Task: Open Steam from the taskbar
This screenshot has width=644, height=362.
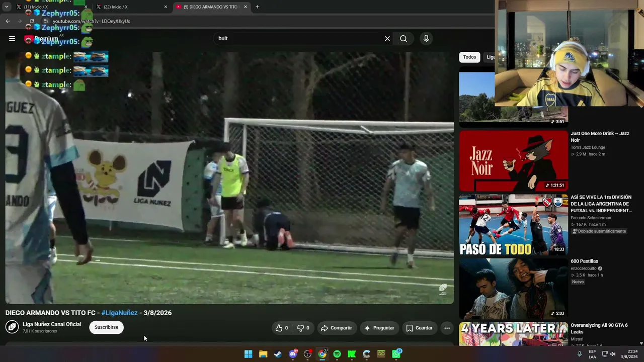Action: click(278, 354)
